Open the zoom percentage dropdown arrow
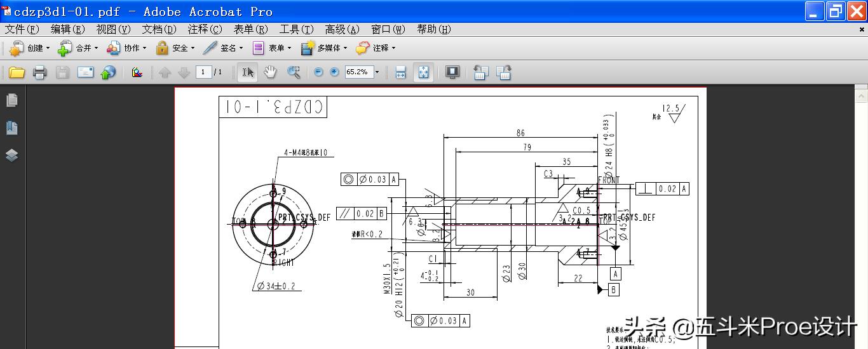Viewport: 868px width, 349px height. pos(377,72)
